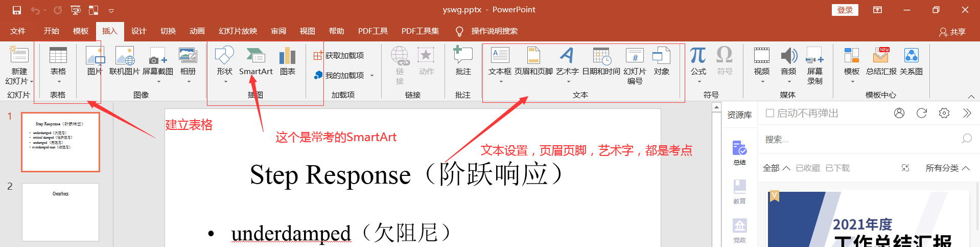Insert a Video (视频)

pos(762,65)
